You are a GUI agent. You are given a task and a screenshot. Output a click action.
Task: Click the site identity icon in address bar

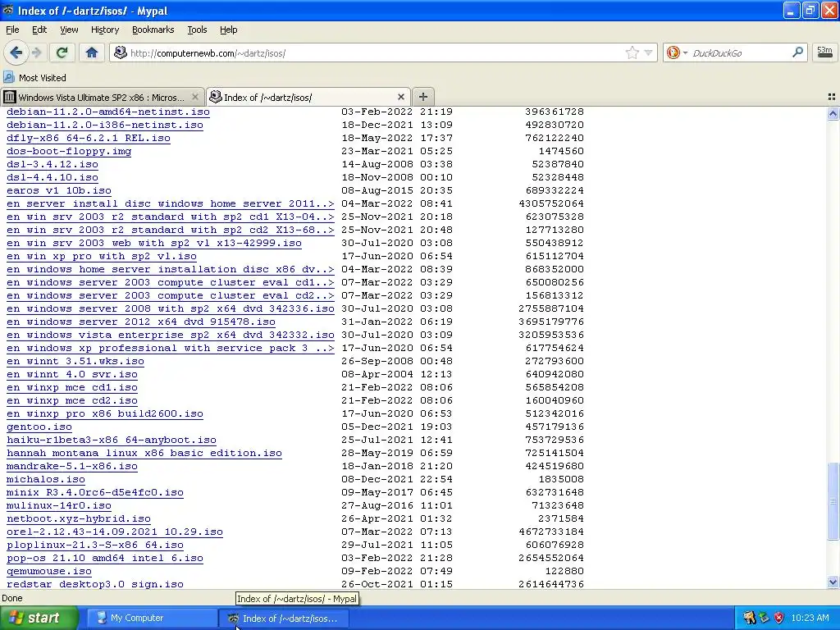point(121,52)
